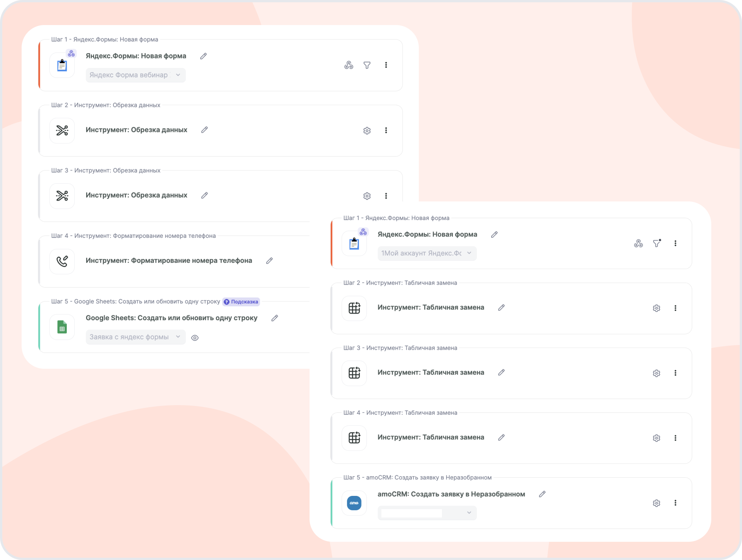Click the bold title 'amoCRM: Создать заявку в Неразобранном'
The image size is (742, 560).
coord(451,494)
